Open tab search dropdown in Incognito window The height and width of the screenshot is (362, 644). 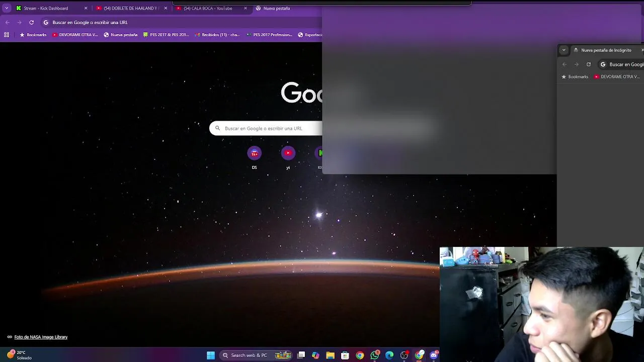[x=563, y=50]
